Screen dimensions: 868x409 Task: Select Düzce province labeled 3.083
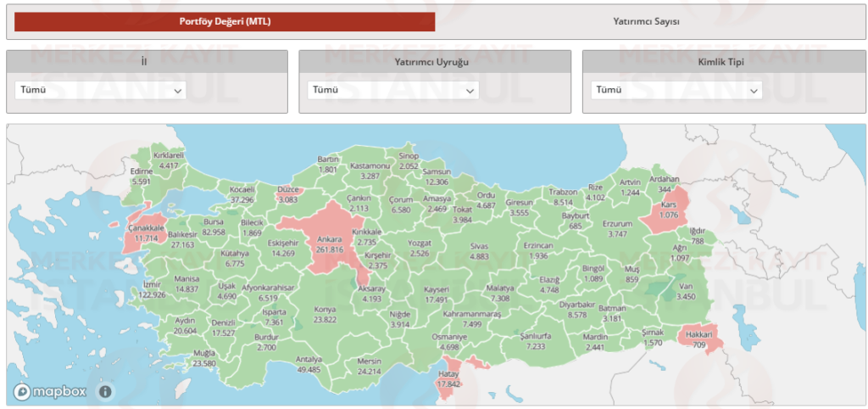coord(288,194)
